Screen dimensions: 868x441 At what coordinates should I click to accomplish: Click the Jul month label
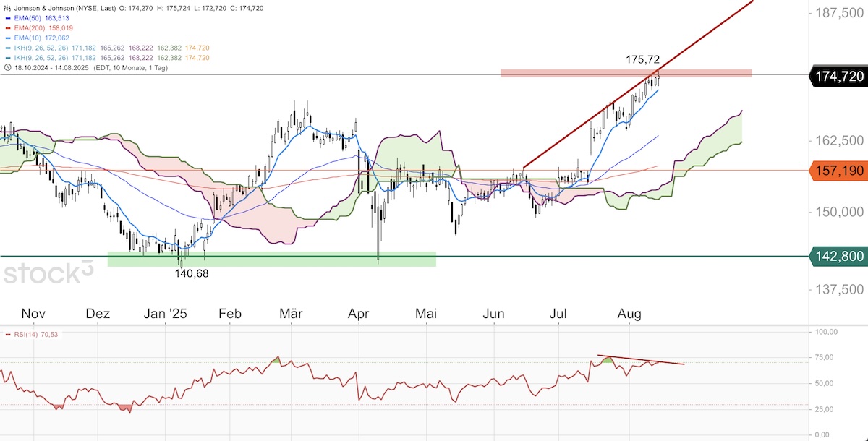558,314
